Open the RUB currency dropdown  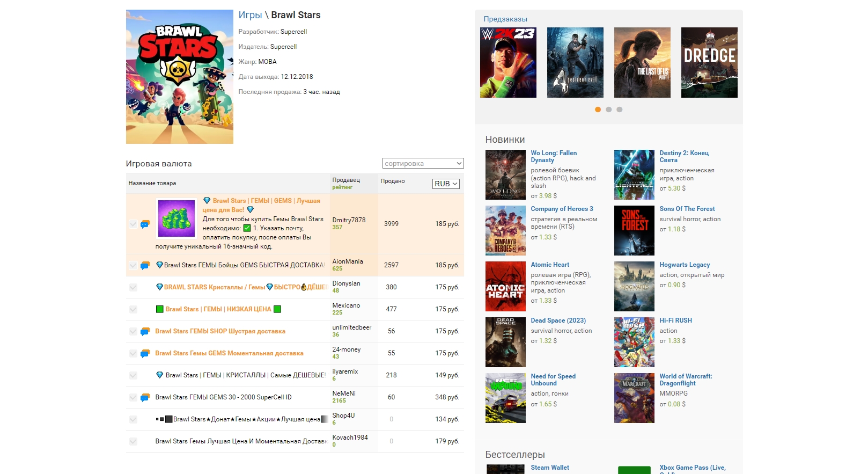[446, 184]
